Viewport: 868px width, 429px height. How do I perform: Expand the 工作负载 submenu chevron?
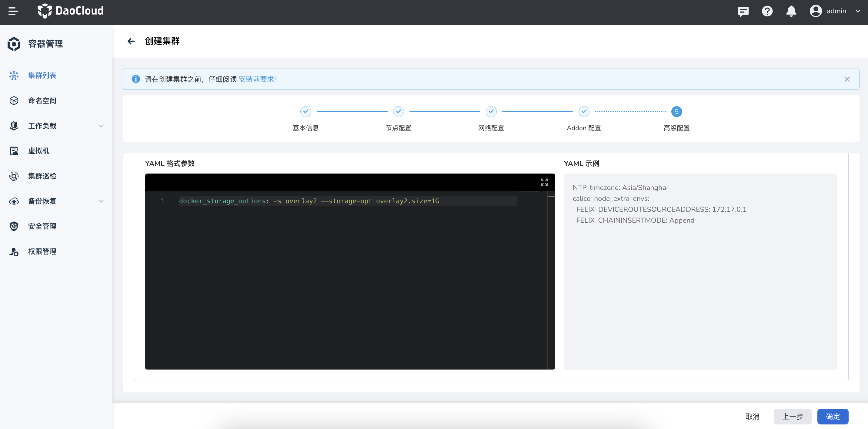(x=101, y=126)
